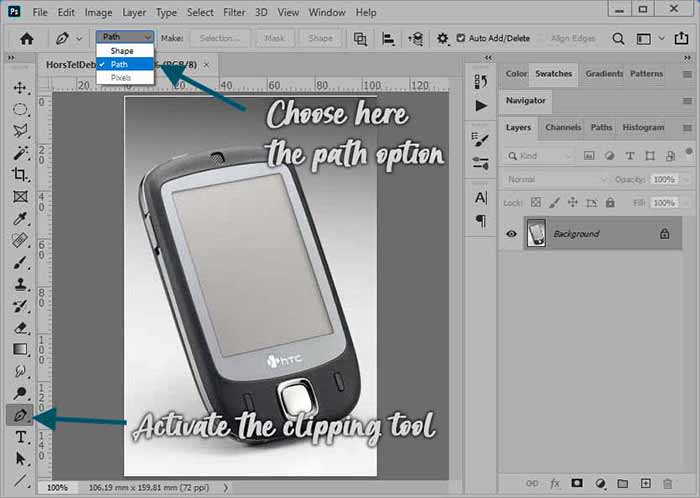
Task: Click the Search magnifier icon
Action: (x=618, y=39)
